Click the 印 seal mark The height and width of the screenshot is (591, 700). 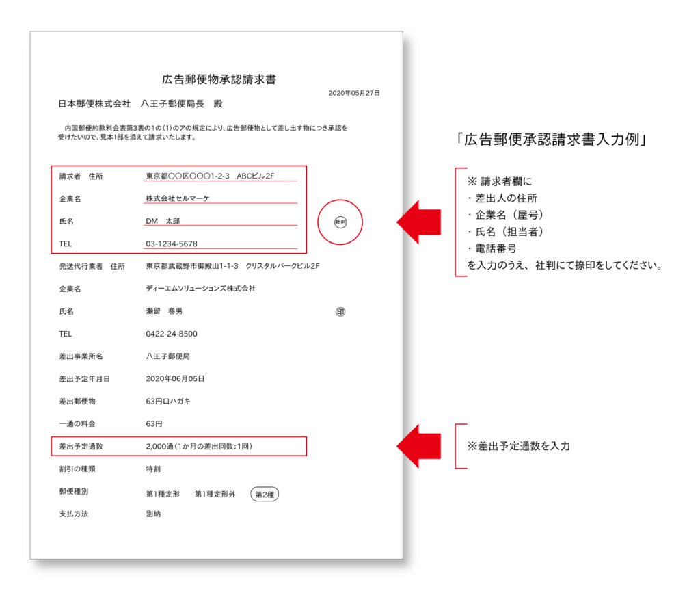tap(340, 312)
